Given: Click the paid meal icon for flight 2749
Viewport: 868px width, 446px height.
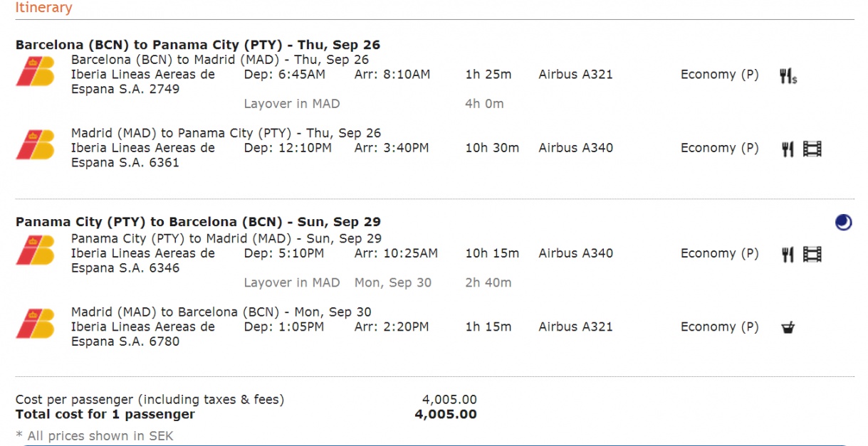Looking at the screenshot, I should pyautogui.click(x=788, y=75).
